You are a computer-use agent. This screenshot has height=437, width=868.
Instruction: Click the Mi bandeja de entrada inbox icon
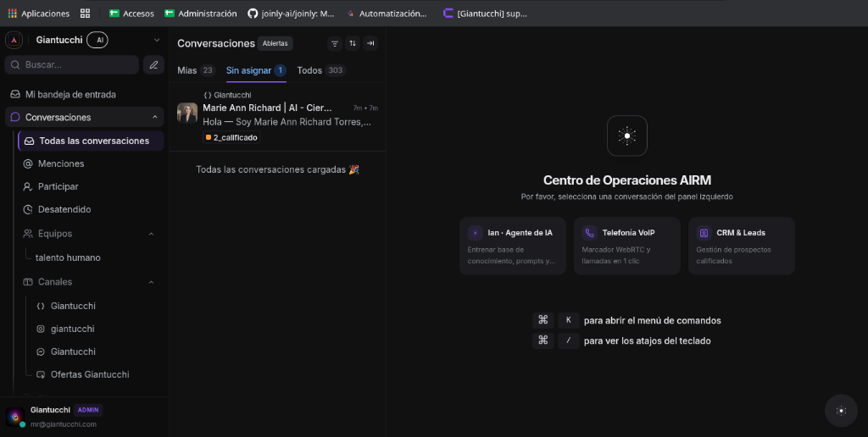(x=15, y=95)
